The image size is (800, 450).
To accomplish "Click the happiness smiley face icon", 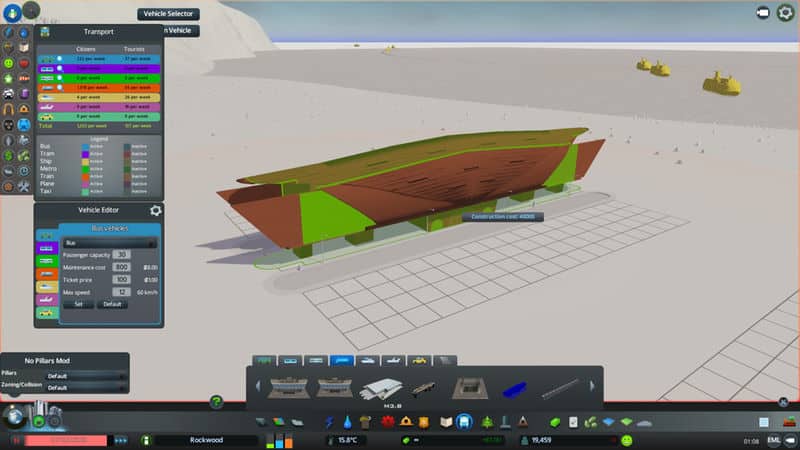I will click(627, 440).
